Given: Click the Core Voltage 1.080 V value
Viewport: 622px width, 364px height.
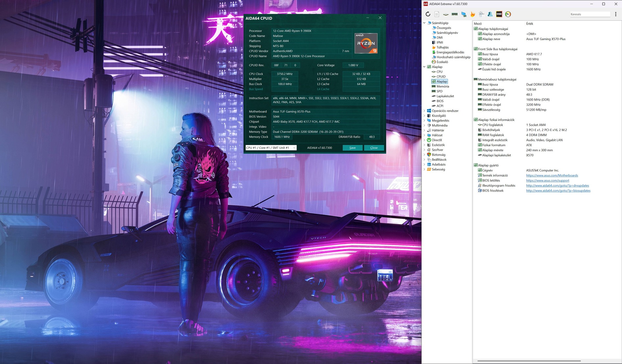Looking at the screenshot, I should 353,65.
